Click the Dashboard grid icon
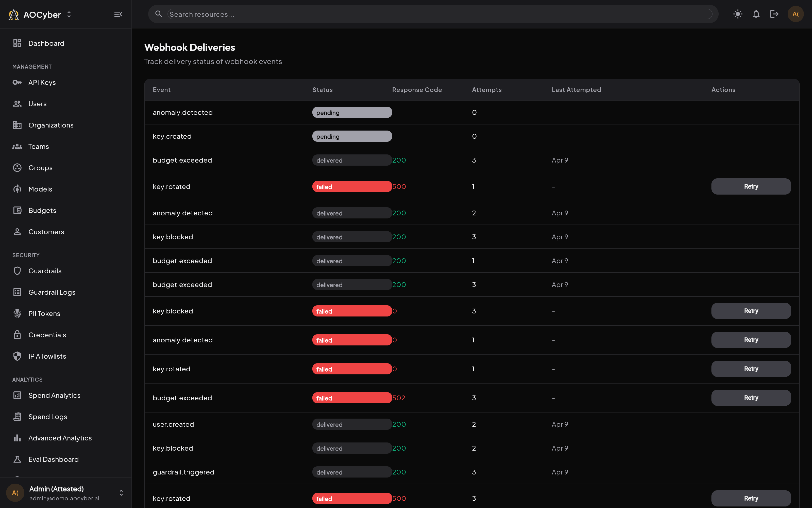 coord(17,43)
